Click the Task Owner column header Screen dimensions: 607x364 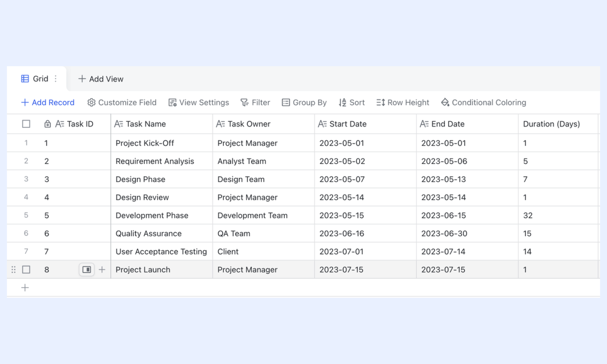[263, 124]
